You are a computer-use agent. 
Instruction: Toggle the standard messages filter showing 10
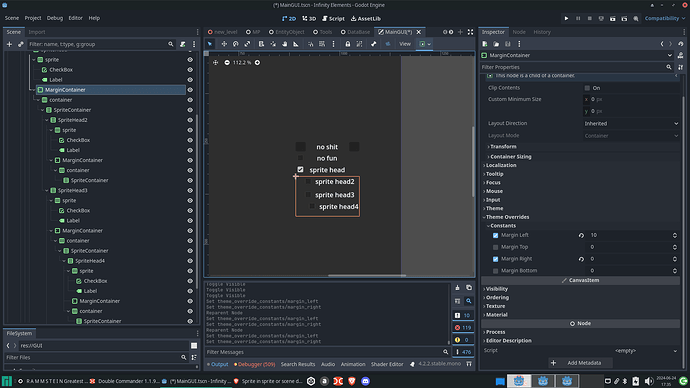click(462, 315)
